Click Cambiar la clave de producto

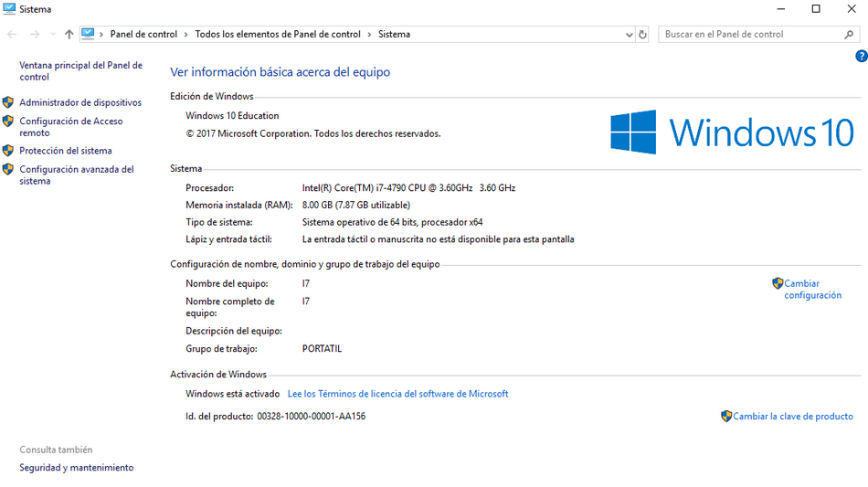coord(792,417)
